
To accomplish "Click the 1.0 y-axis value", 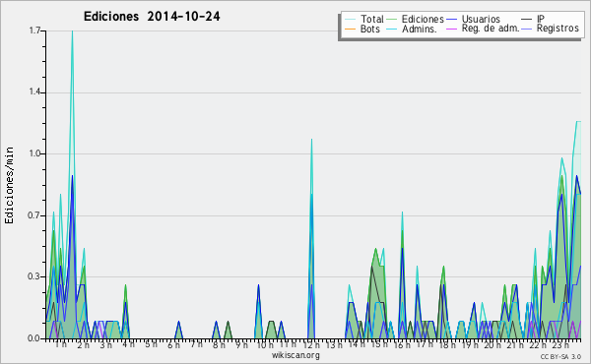I will coord(34,153).
